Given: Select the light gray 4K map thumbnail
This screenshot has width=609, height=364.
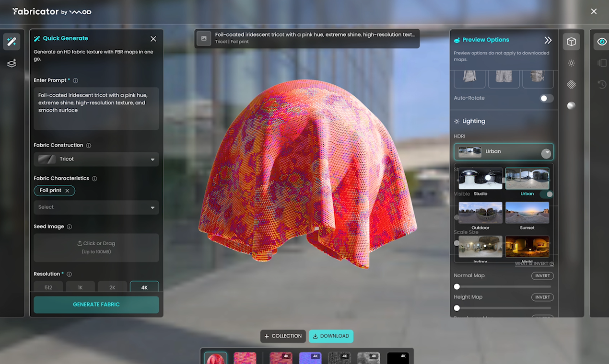Looking at the screenshot, I should (369, 358).
